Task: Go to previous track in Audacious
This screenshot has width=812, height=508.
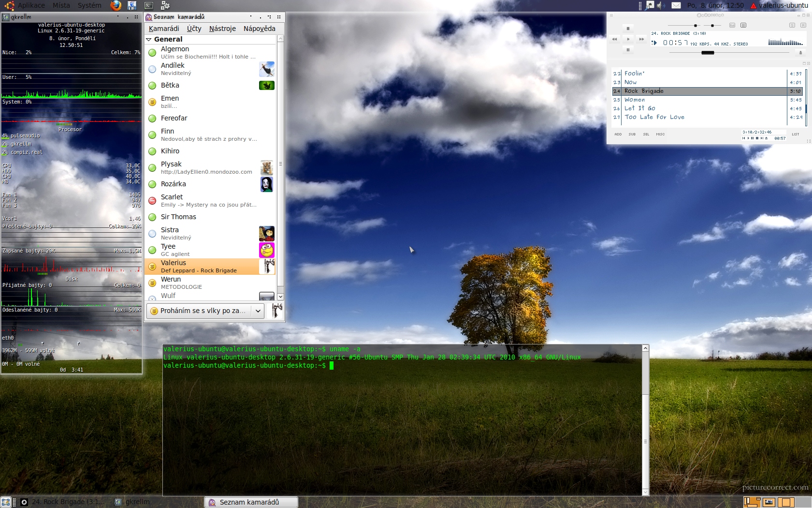Action: tap(614, 39)
